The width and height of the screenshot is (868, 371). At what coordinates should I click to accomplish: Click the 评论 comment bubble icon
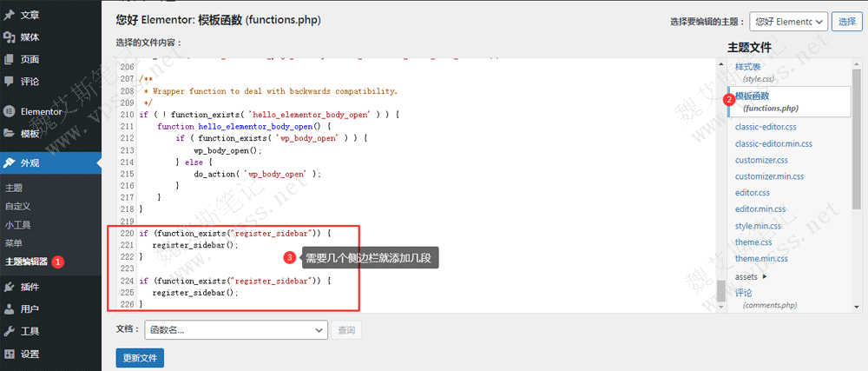point(9,82)
